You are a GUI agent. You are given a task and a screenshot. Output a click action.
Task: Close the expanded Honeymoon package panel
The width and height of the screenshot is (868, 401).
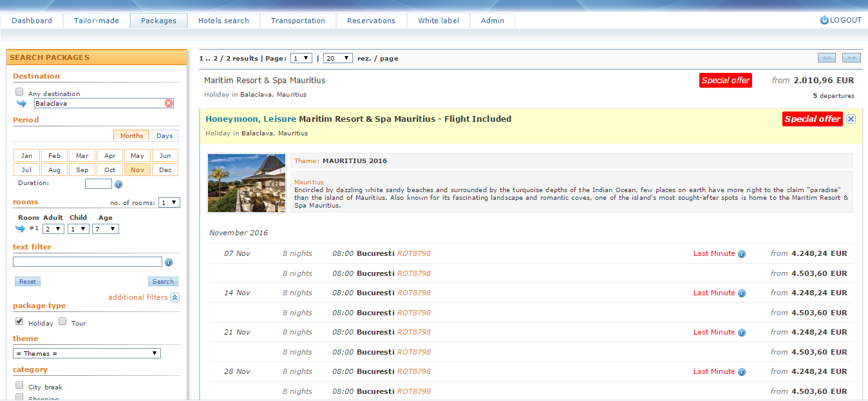[x=851, y=119]
